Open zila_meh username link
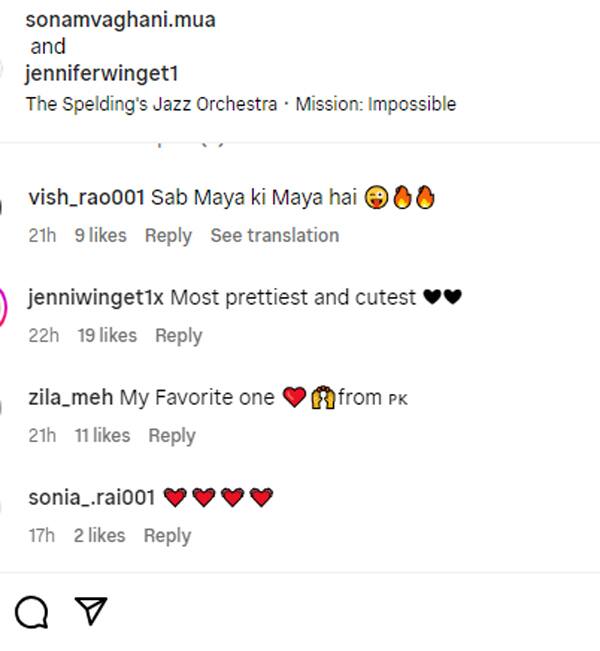Image resolution: width=600 pixels, height=651 pixels. click(71, 397)
